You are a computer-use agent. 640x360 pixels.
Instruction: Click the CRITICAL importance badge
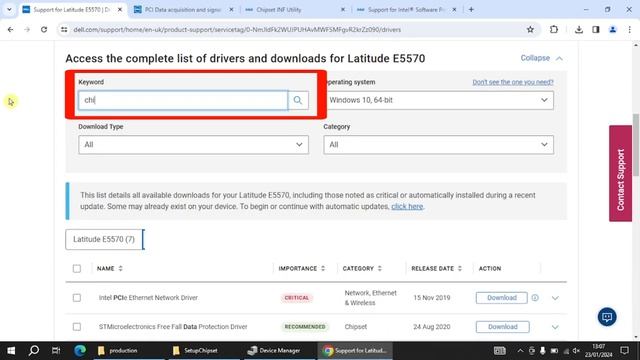pyautogui.click(x=297, y=298)
